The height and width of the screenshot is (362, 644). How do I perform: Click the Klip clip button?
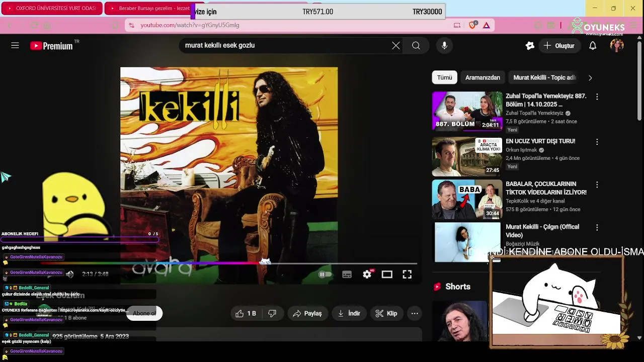pyautogui.click(x=387, y=313)
